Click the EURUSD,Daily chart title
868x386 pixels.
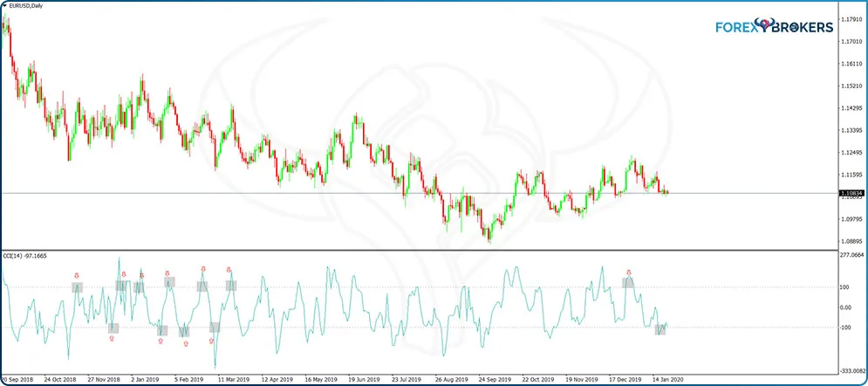(x=25, y=7)
